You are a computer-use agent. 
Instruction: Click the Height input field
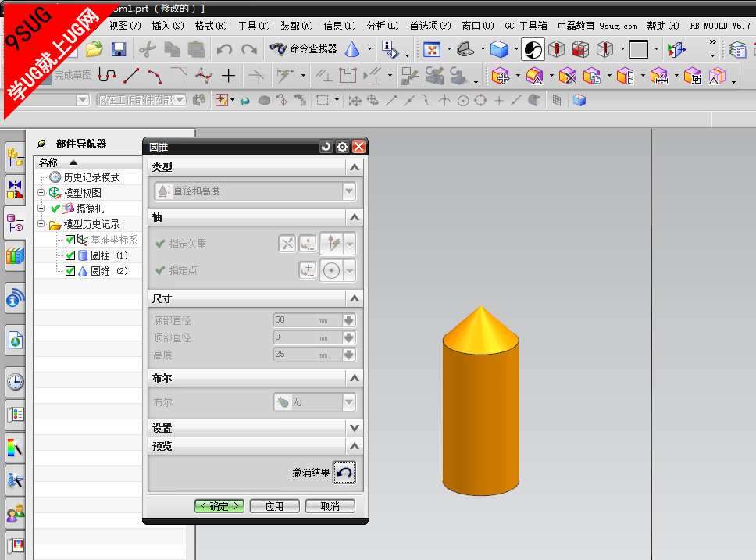[307, 355]
